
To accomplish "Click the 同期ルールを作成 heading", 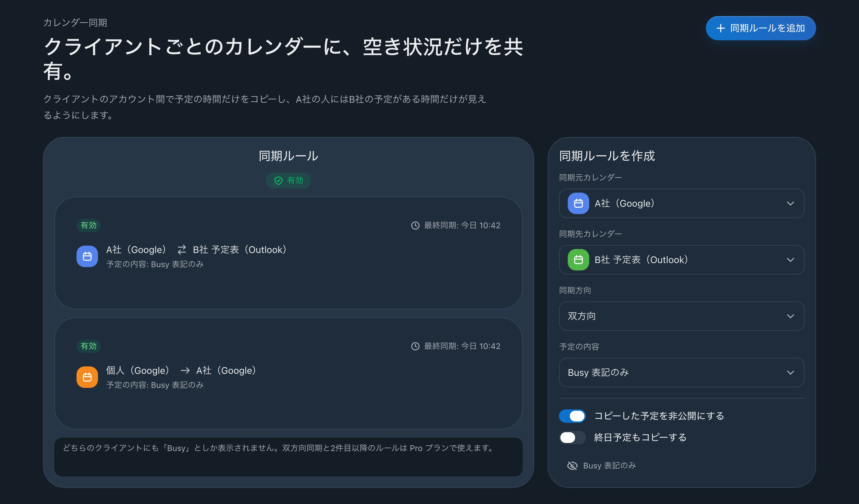I will pos(607,156).
